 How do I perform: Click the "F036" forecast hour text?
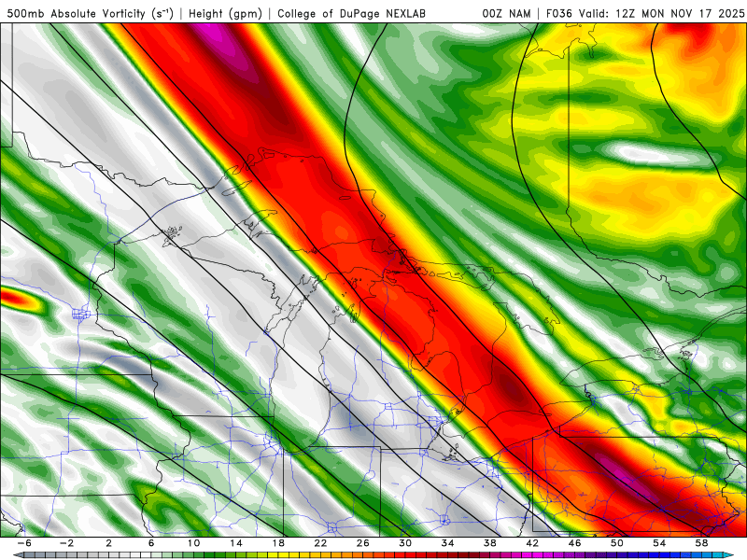[558, 14]
